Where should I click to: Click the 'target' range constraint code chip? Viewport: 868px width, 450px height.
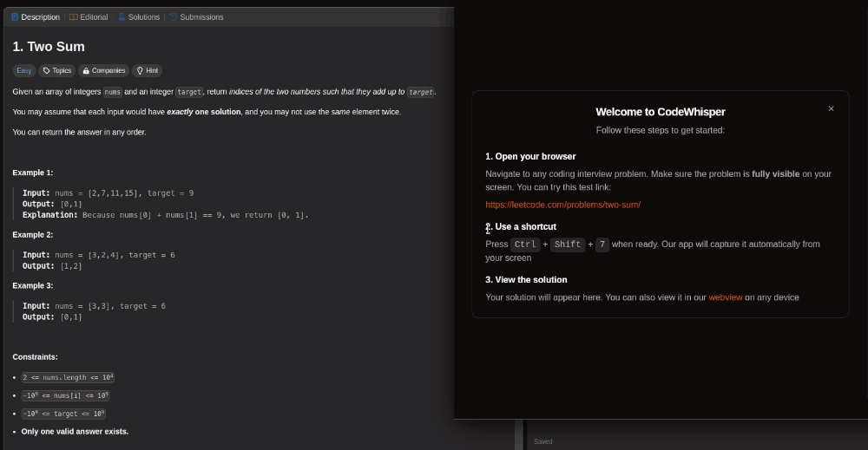click(63, 414)
